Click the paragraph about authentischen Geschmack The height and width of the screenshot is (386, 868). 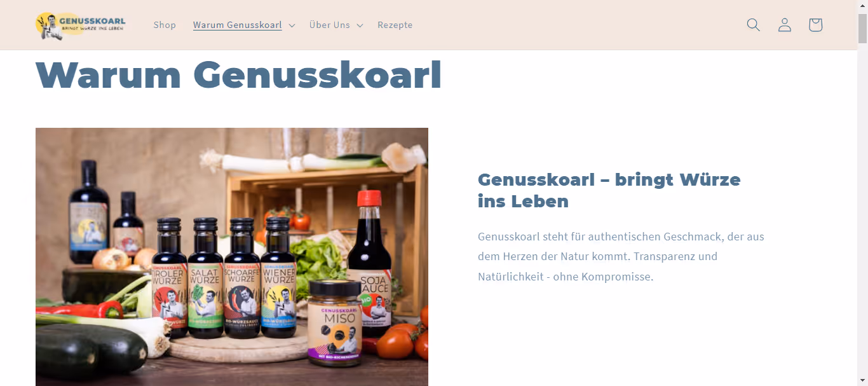pyautogui.click(x=621, y=256)
